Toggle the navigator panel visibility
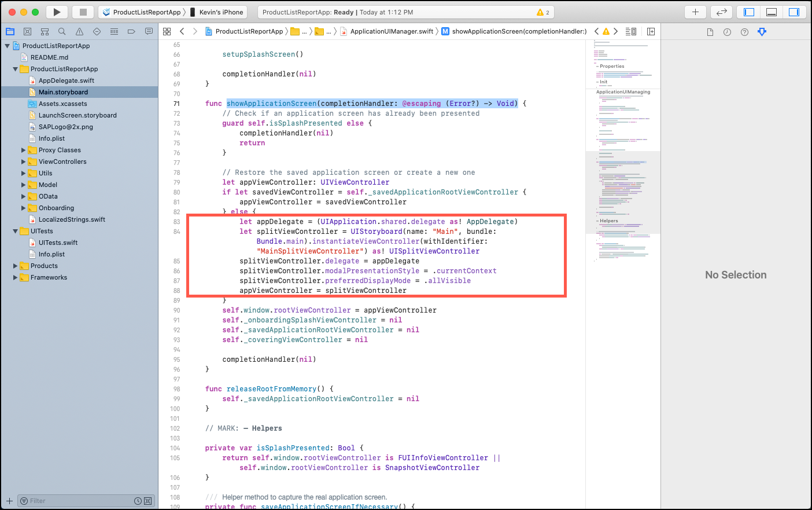Viewport: 812px width, 510px height. tap(749, 12)
